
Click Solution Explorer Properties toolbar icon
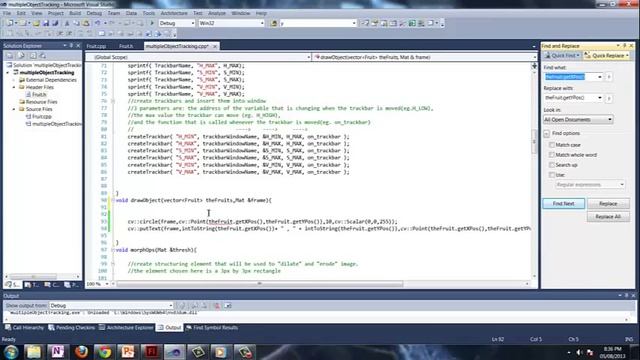point(10,56)
